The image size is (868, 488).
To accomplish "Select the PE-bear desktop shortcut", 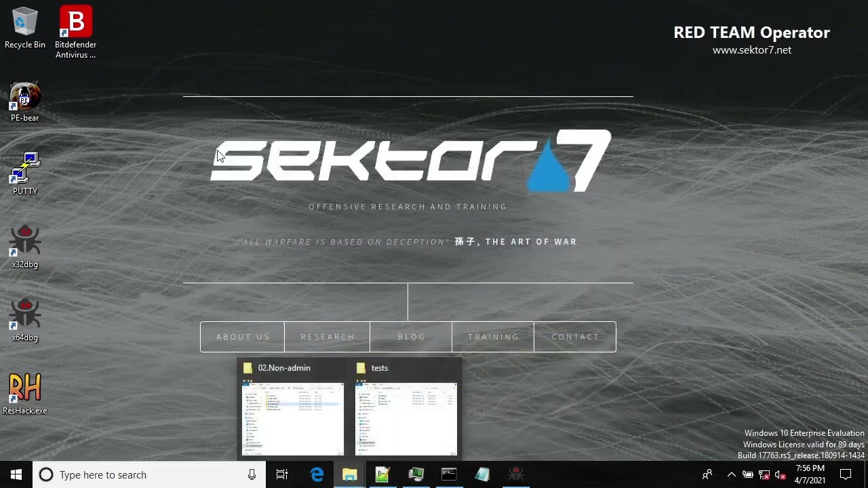I will pyautogui.click(x=25, y=102).
